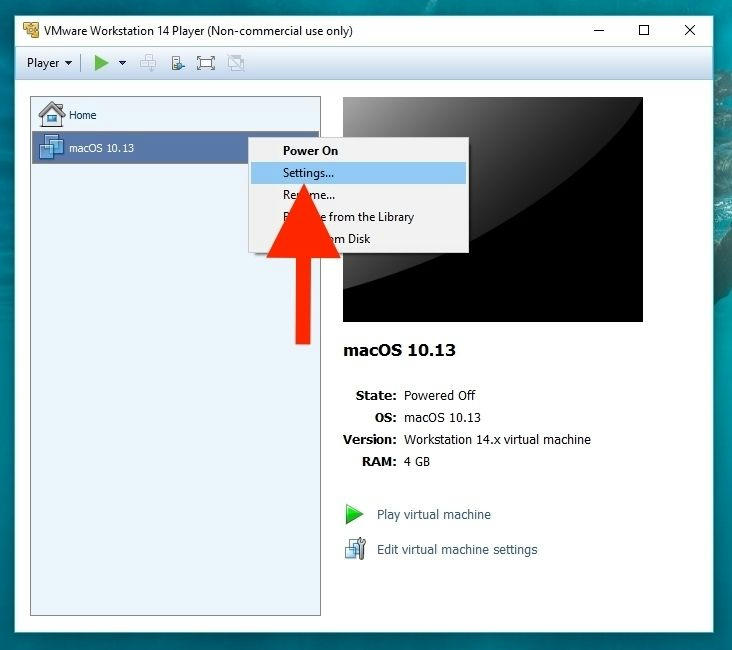732x650 pixels.
Task: Click the green Power On play icon in toolbar
Action: (101, 63)
